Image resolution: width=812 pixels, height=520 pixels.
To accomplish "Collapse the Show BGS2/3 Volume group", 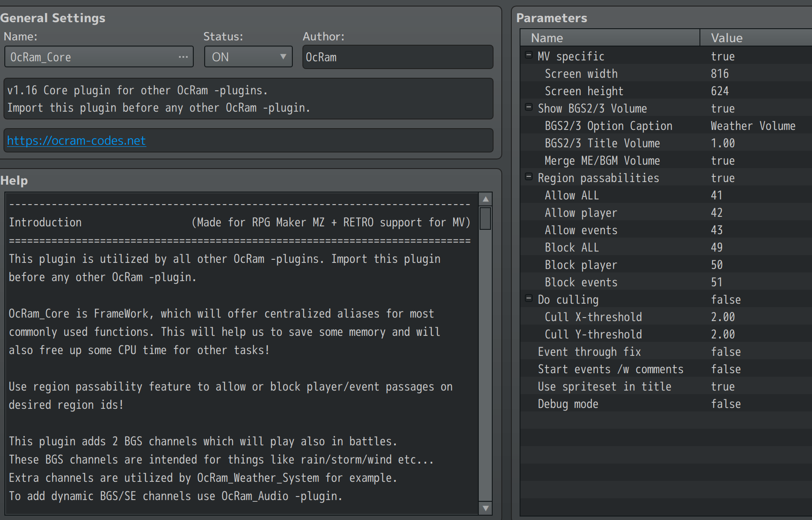I will tap(529, 107).
